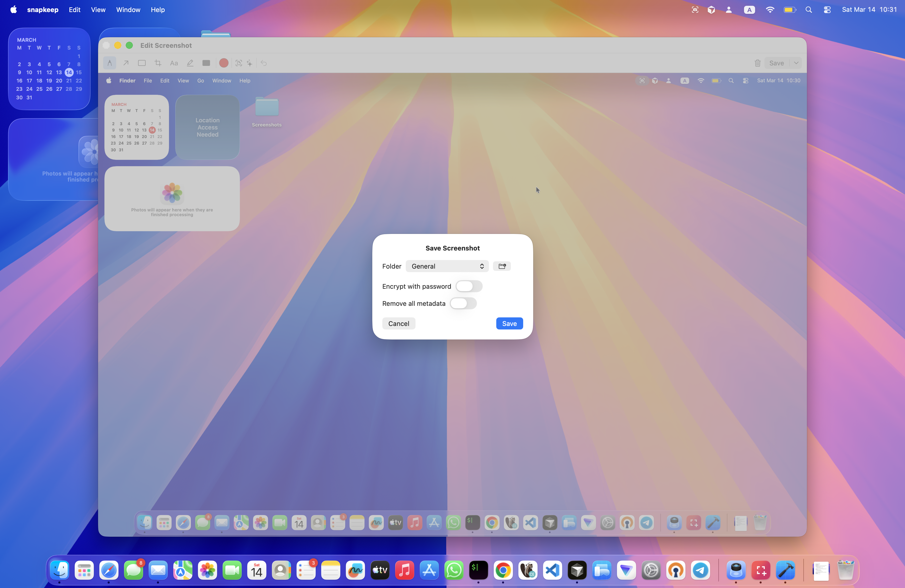Open the View menu
905x588 pixels.
pyautogui.click(x=98, y=10)
